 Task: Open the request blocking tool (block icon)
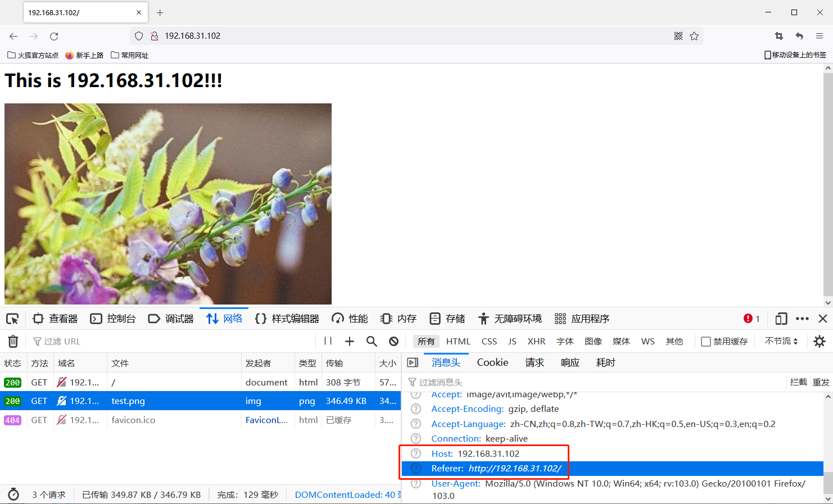point(393,341)
